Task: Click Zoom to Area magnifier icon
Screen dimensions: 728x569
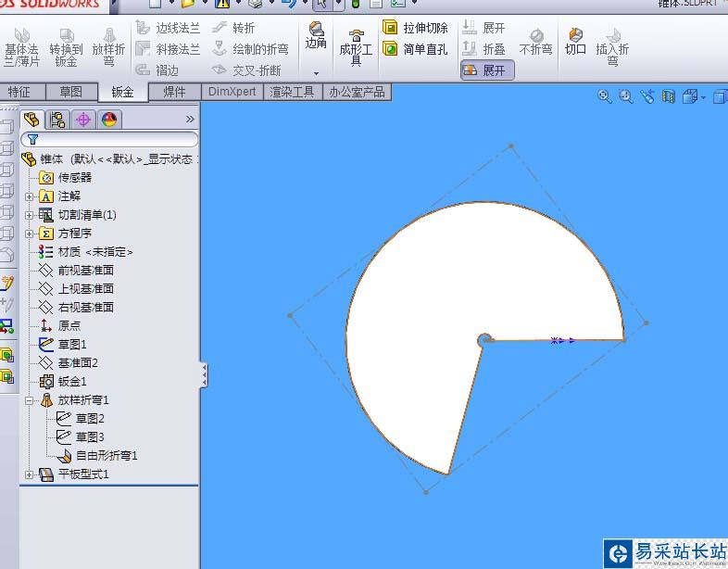Action: click(x=626, y=96)
